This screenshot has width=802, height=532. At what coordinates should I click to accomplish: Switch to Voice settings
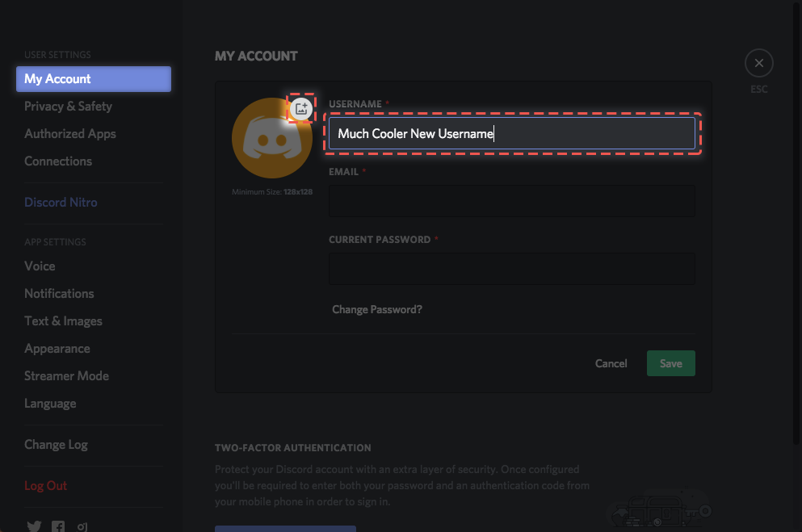tap(40, 266)
